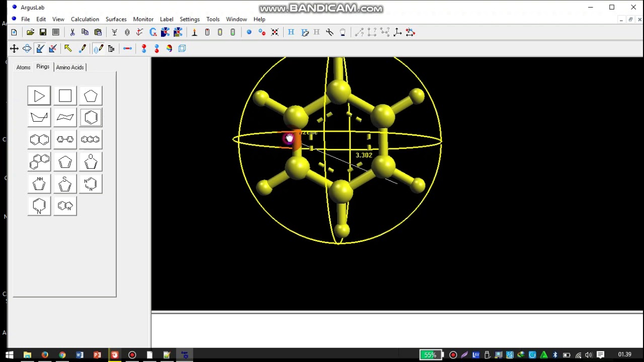Image resolution: width=644 pixels, height=362 pixels.
Task: Activate the translate move arrows tool
Action: pyautogui.click(x=14, y=48)
